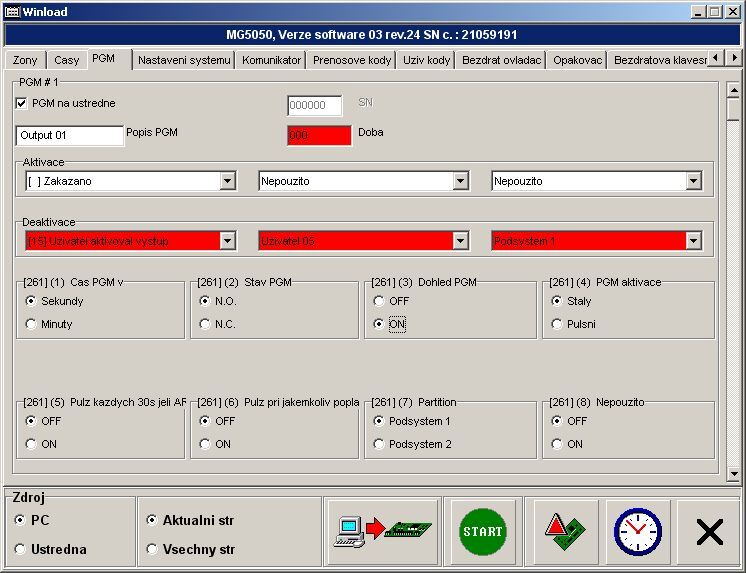Click the large black X close icon
This screenshot has height=573, width=746.
[709, 532]
